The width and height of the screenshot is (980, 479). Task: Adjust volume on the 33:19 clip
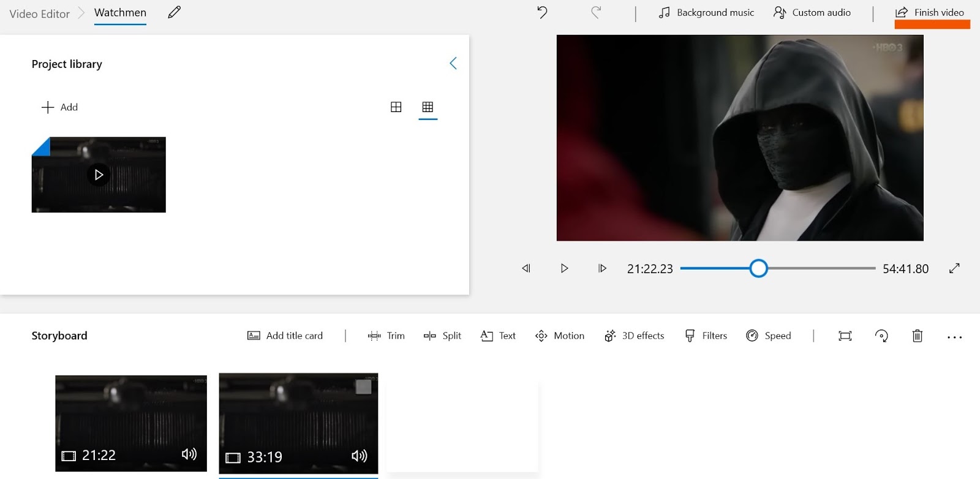(x=360, y=456)
